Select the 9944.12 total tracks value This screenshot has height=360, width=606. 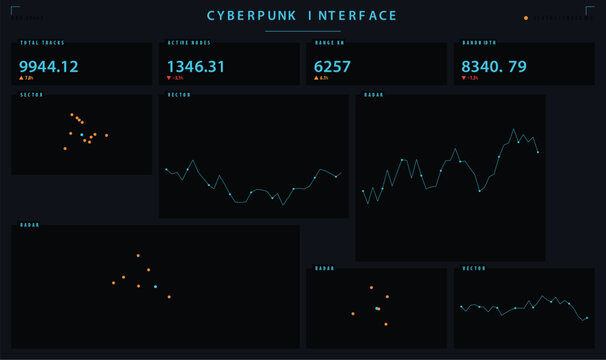[49, 67]
